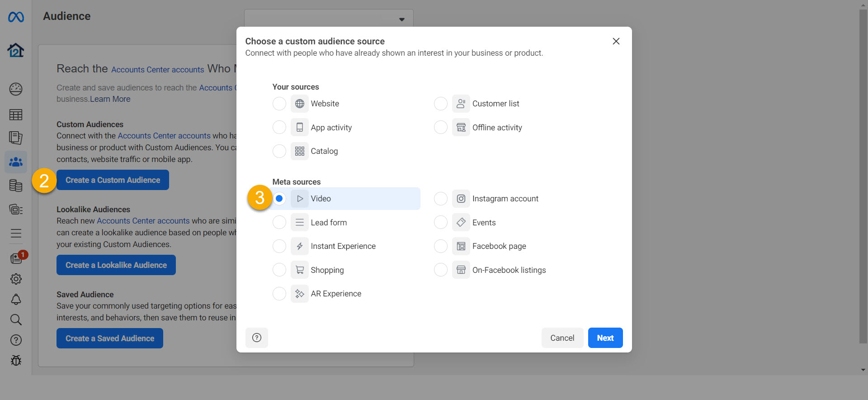Open the campaigns table grid icon
Image resolution: width=868 pixels, height=400 pixels.
pyautogui.click(x=16, y=115)
